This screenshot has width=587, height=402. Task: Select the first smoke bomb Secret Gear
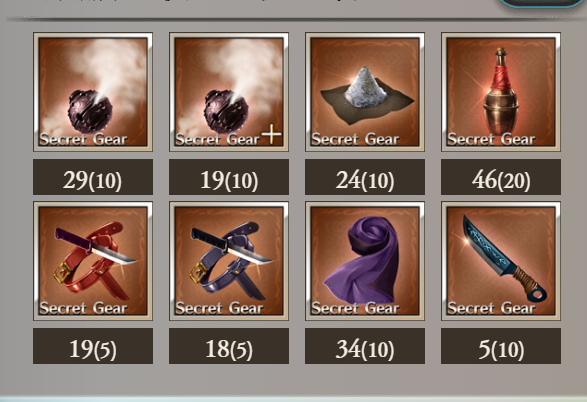(93, 92)
